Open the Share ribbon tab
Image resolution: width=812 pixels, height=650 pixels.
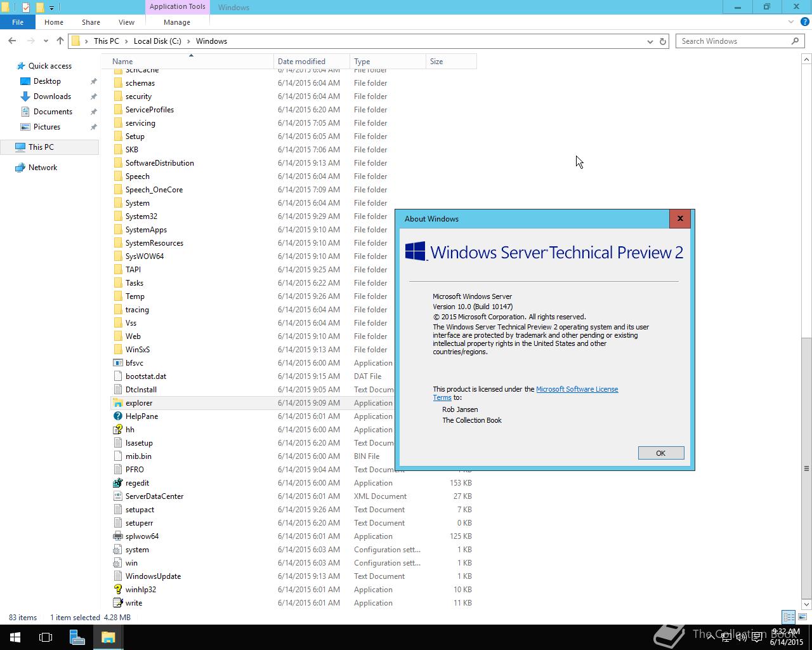pos(91,22)
